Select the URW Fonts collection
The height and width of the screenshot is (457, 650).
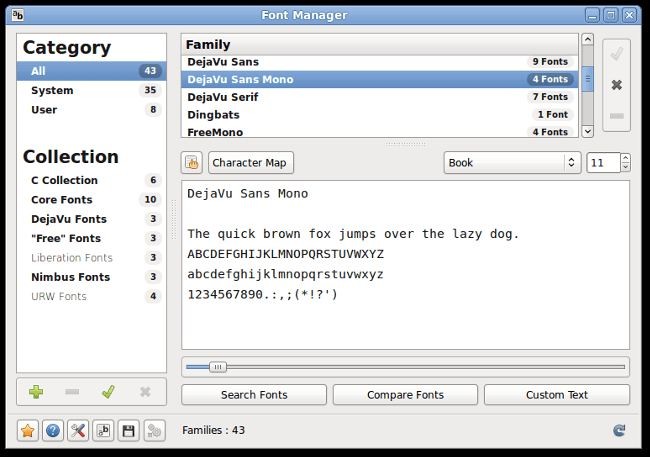[92, 297]
